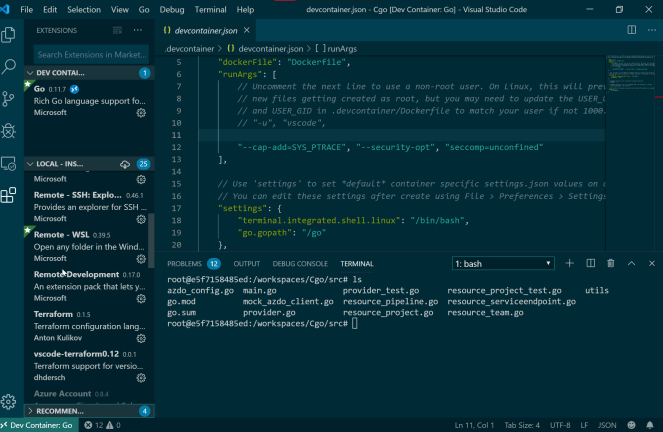Click the Manage gear icon in activity bar
The height and width of the screenshot is (432, 663).
pos(10,402)
